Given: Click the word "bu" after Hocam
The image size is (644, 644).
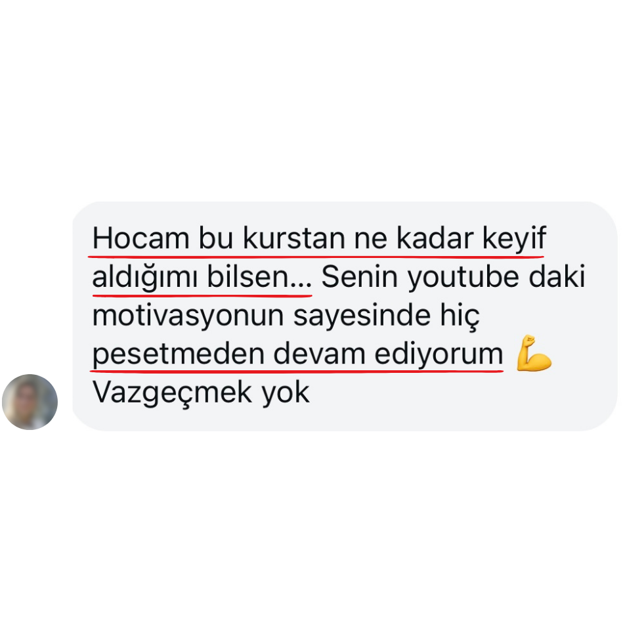Looking at the screenshot, I should click(x=216, y=238).
